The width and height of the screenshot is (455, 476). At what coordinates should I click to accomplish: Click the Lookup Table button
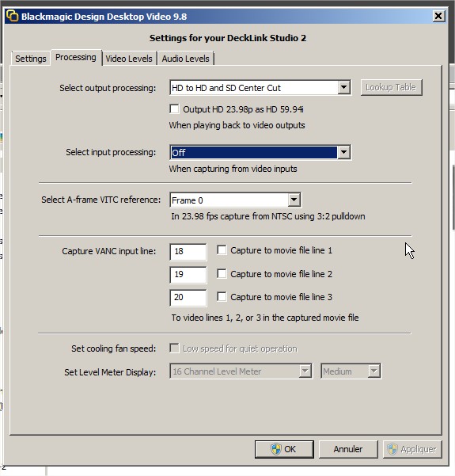[x=391, y=87]
